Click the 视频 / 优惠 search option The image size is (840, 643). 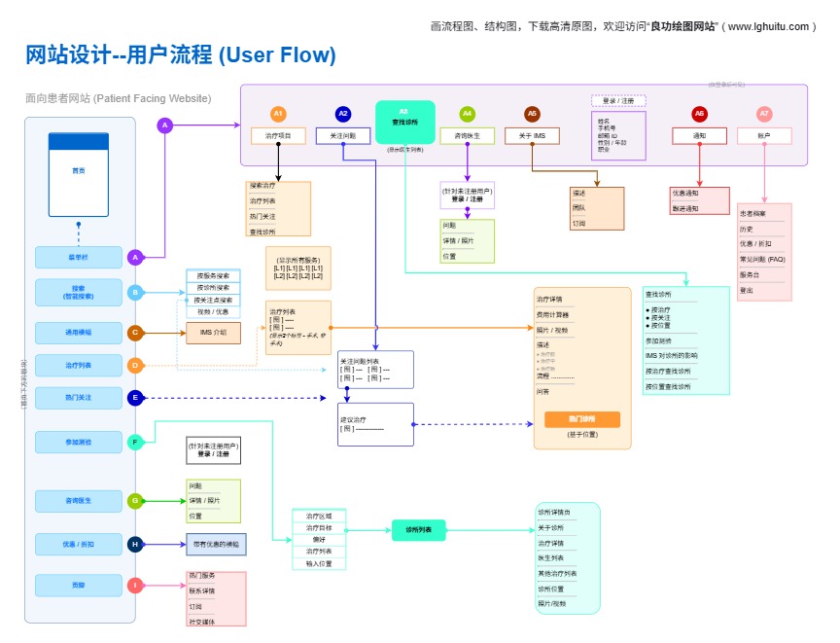click(x=213, y=312)
